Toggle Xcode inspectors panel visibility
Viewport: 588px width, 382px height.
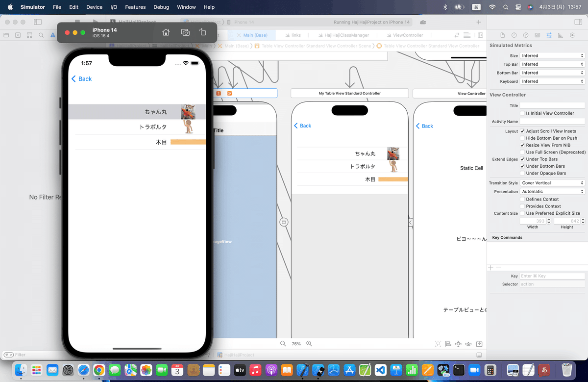578,22
